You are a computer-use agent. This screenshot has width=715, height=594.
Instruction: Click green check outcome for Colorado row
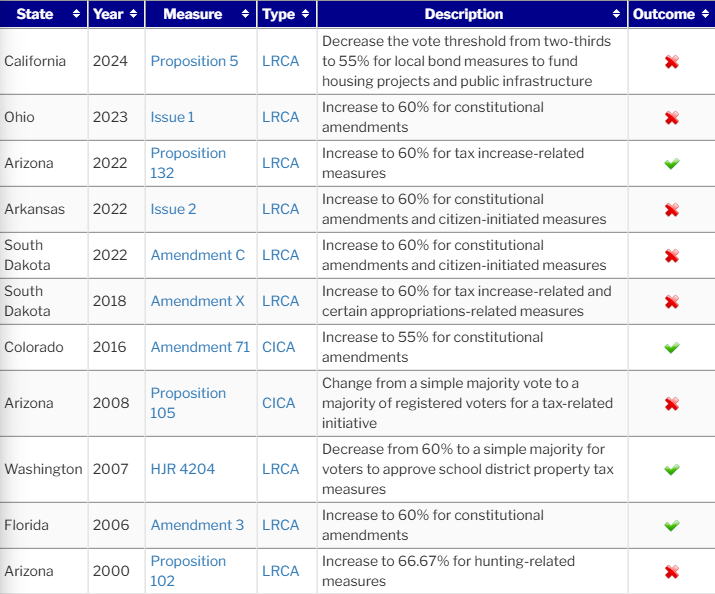671,348
